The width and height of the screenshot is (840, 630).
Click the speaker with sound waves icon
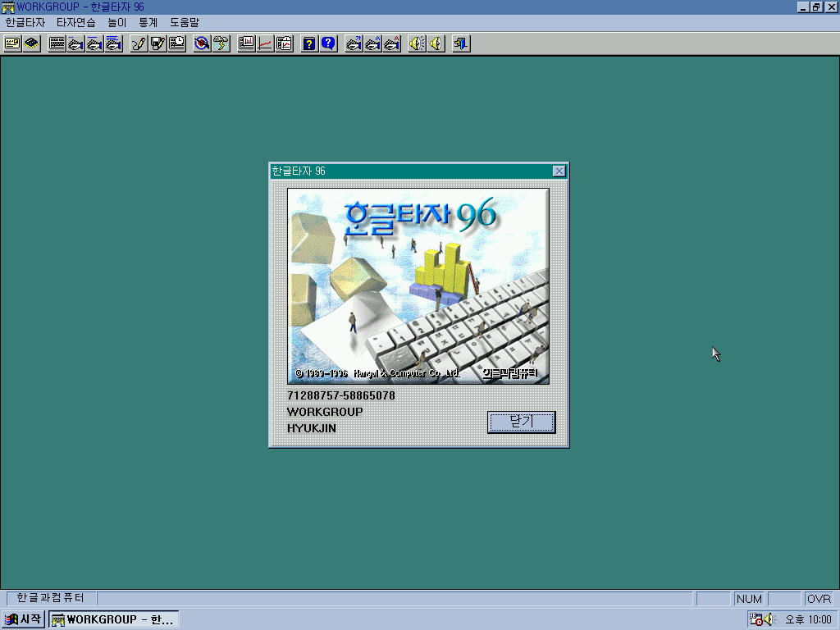417,43
